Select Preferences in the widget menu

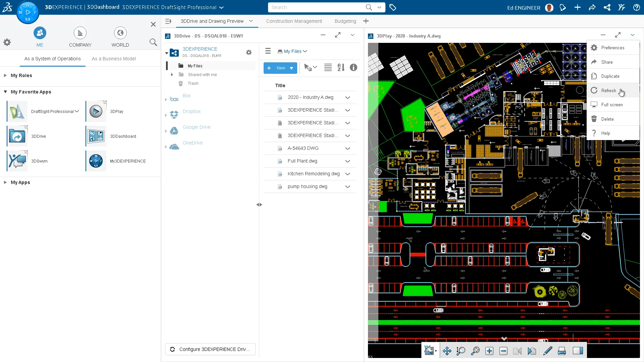(613, 48)
